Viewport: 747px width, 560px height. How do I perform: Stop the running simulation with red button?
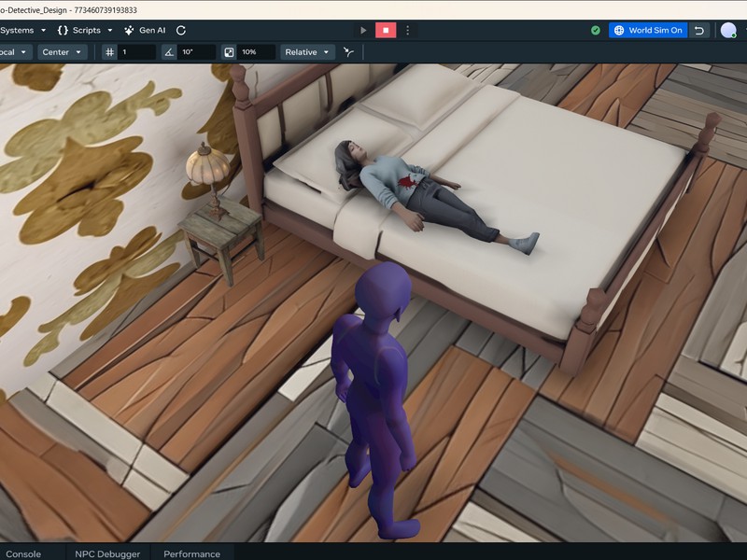click(x=385, y=31)
